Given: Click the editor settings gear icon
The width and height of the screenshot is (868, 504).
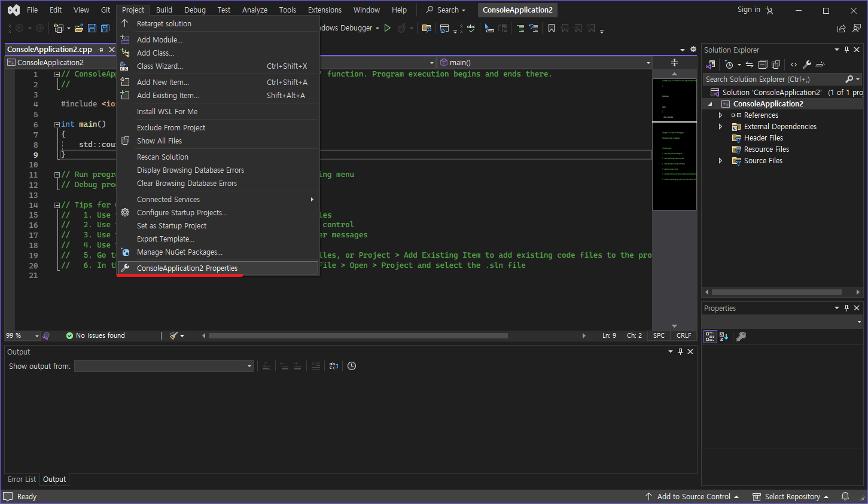Looking at the screenshot, I should tap(693, 50).
